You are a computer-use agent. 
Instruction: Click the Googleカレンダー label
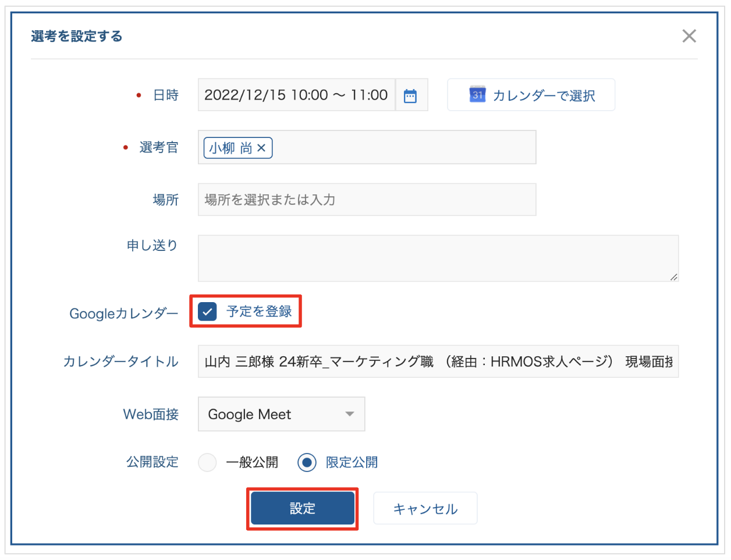point(123,314)
